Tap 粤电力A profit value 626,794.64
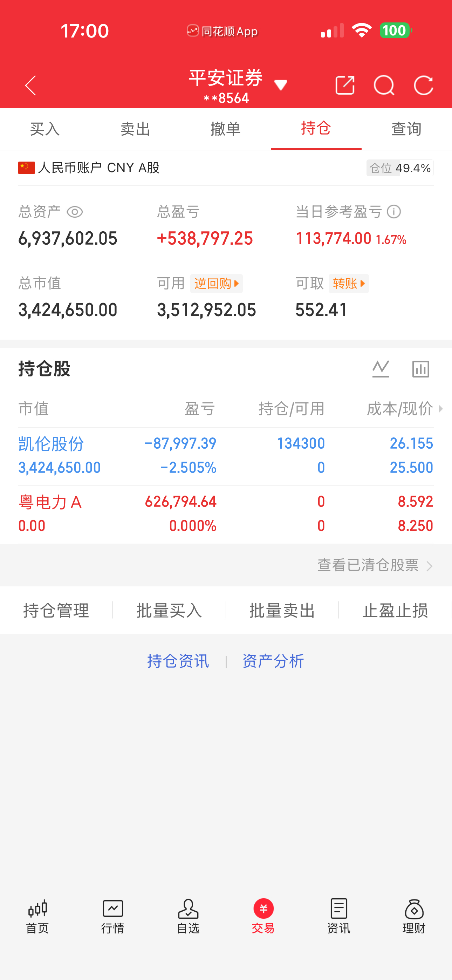Viewport: 452px width, 980px height. (x=181, y=502)
